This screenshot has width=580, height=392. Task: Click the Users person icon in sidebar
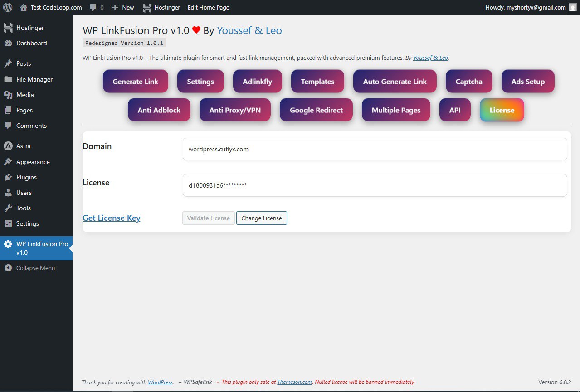click(8, 193)
